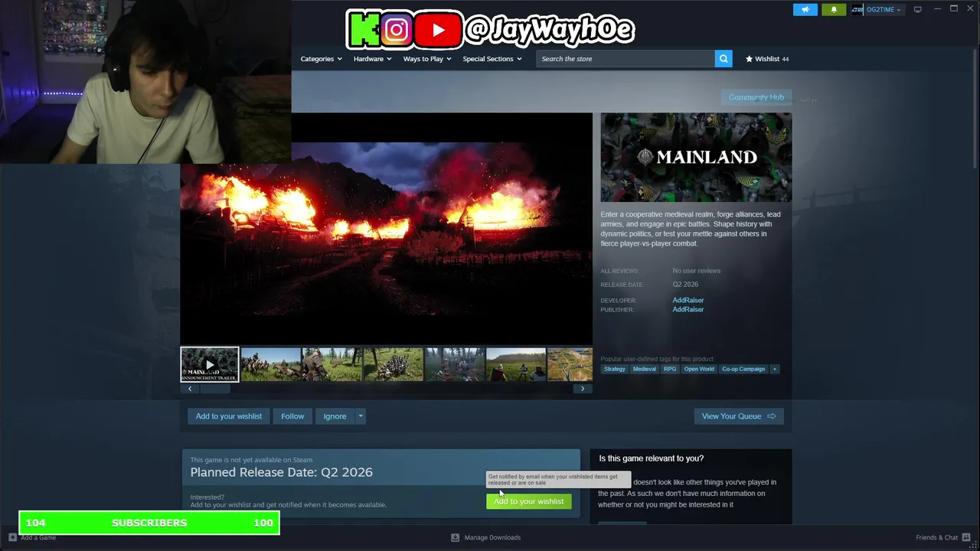The height and width of the screenshot is (551, 980).
Task: Open the AddRaiser developer link
Action: pos(688,300)
